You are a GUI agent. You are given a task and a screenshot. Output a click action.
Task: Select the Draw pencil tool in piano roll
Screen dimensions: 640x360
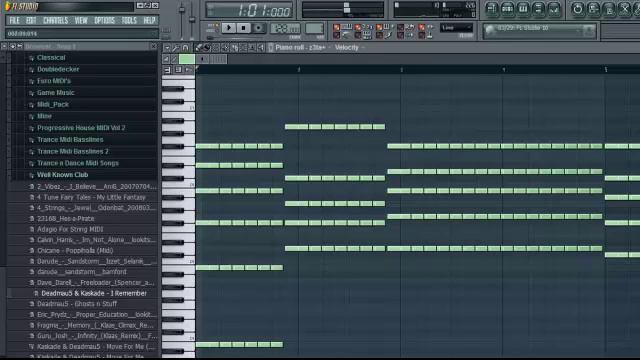click(x=198, y=48)
